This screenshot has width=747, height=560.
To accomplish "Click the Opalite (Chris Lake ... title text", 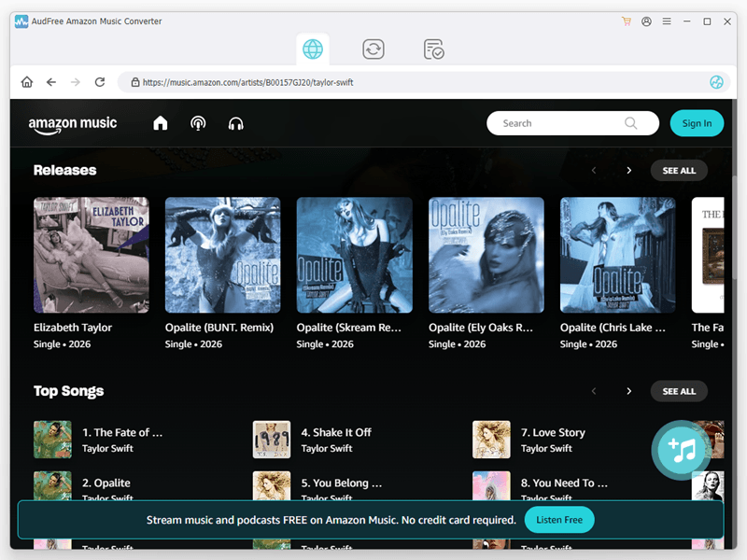I will (x=613, y=328).
